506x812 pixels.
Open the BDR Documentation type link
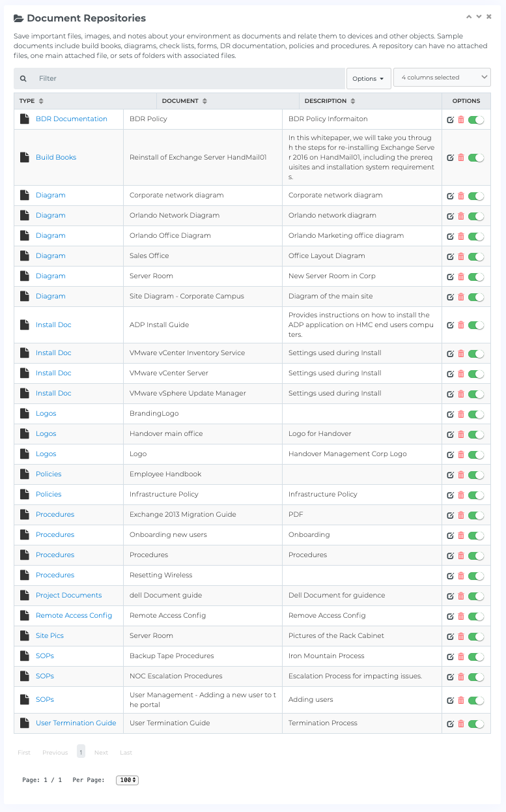pos(72,119)
